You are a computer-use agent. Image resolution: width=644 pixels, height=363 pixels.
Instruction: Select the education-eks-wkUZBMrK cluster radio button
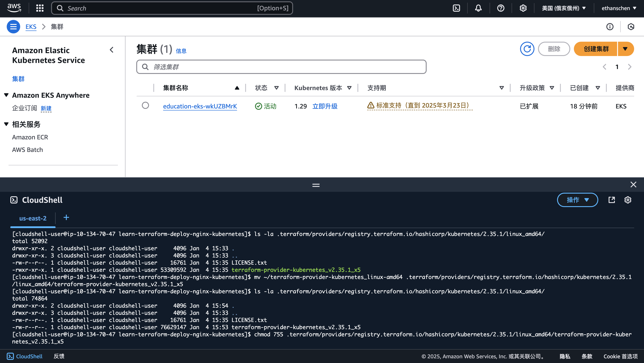[145, 106]
